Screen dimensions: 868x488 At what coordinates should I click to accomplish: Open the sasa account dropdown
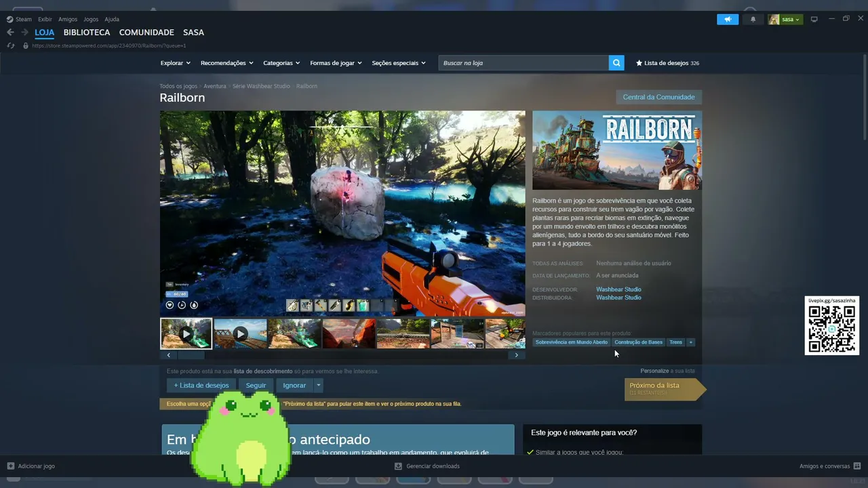pos(791,20)
